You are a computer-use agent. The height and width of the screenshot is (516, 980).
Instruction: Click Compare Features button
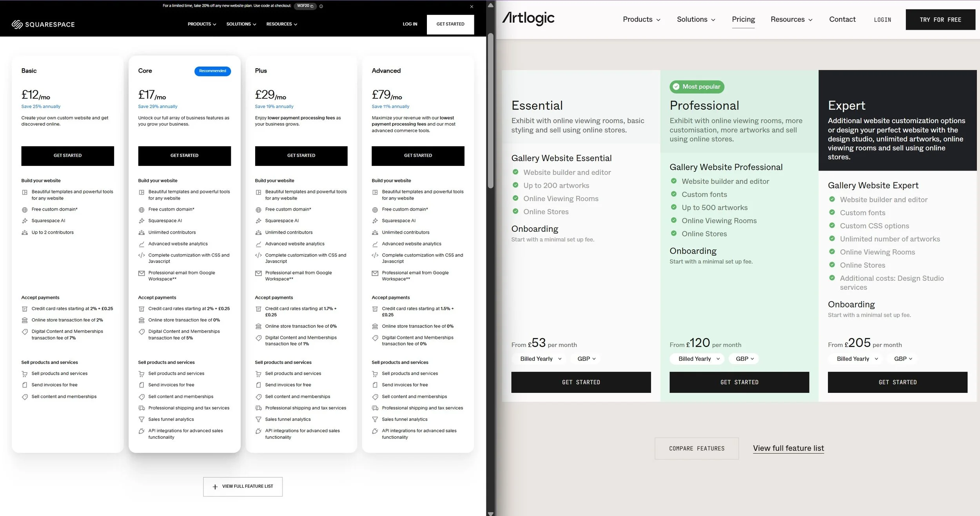697,449
